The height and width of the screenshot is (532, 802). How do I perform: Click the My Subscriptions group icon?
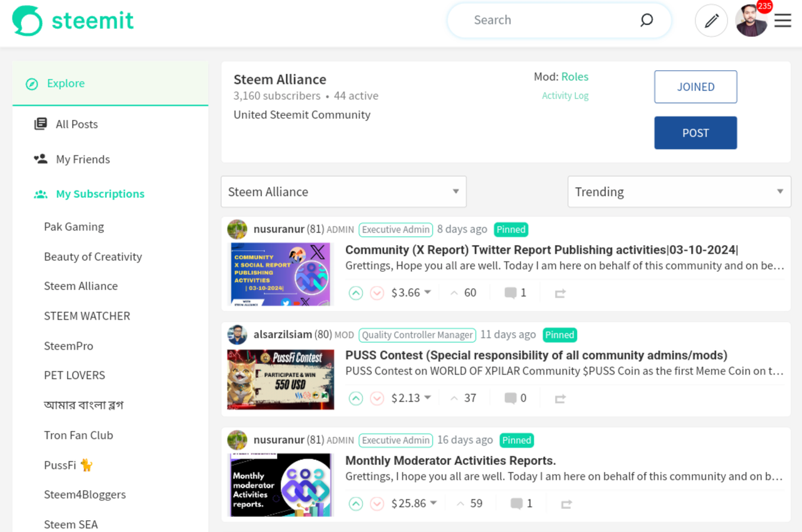[41, 194]
